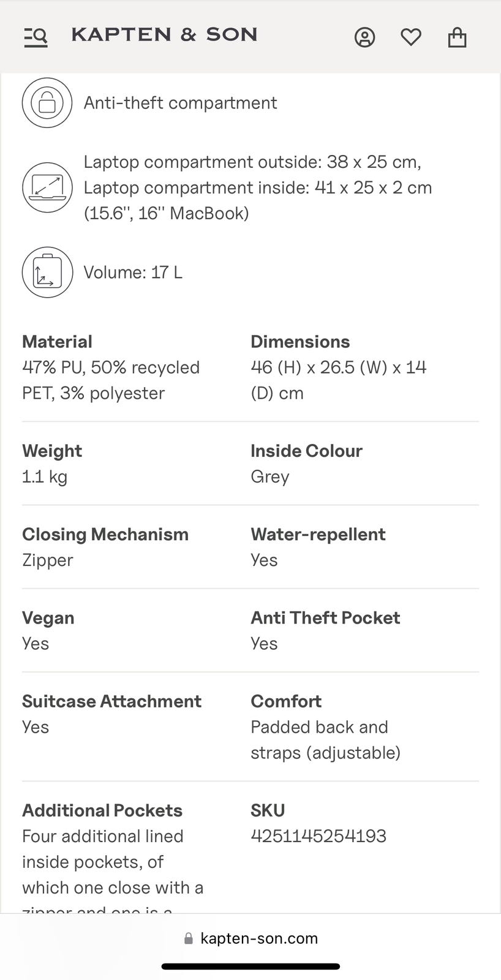Viewport: 501px width, 980px height.
Task: Tap the Anti-theft compartment text
Action: click(x=180, y=102)
